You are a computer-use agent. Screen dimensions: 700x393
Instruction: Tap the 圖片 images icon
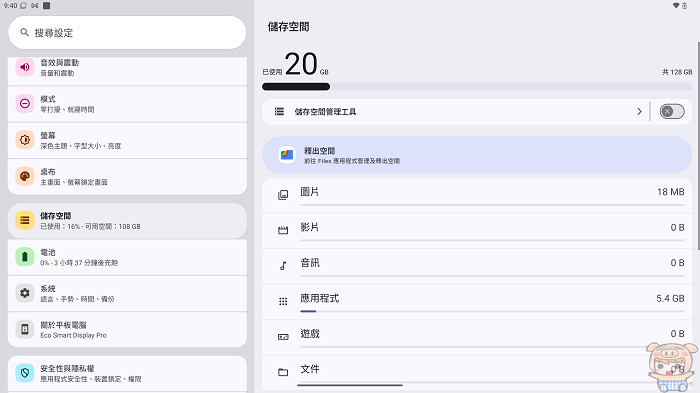[283, 195]
